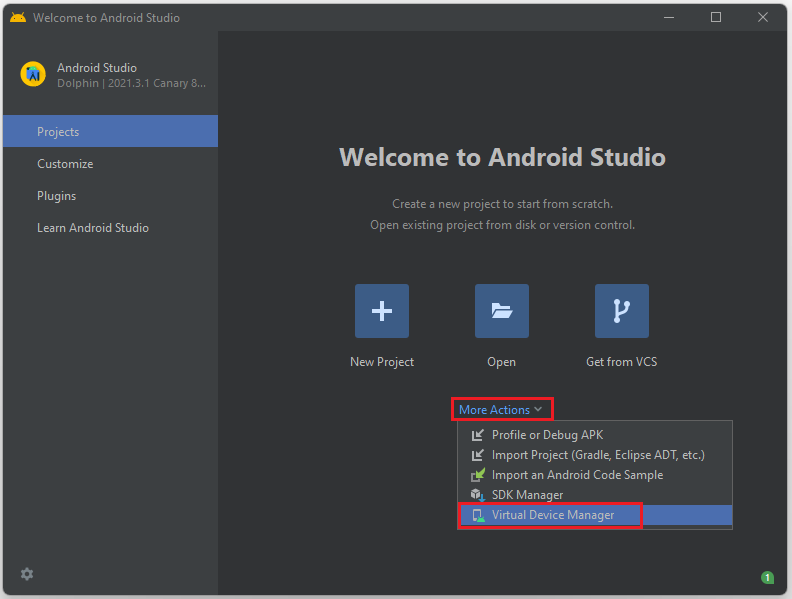Screen dimensions: 792x599
Task: Click the Open label under folder
Action: point(502,362)
